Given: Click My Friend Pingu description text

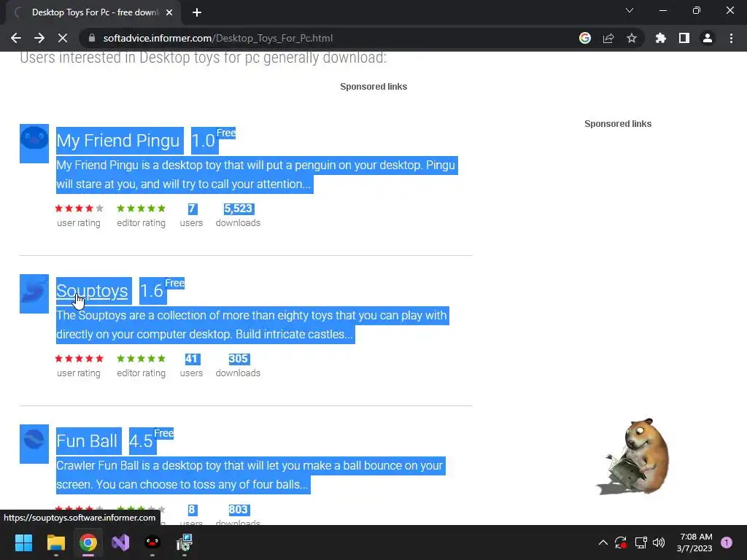Looking at the screenshot, I should [256, 175].
